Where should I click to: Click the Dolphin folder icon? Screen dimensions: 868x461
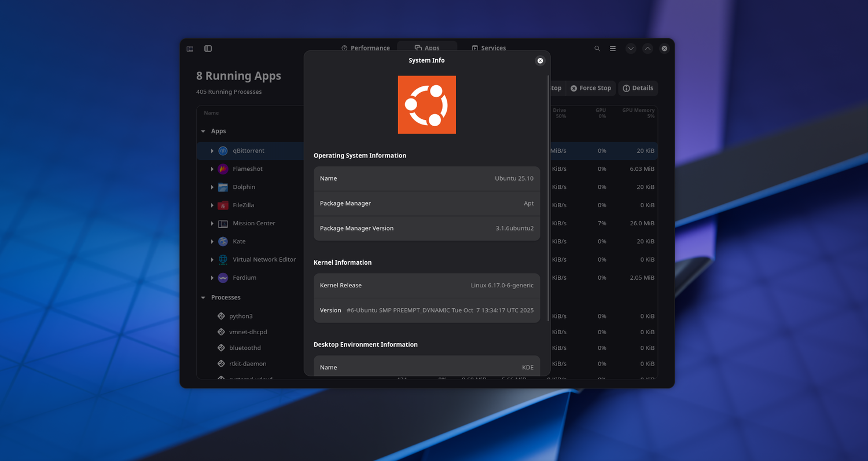[x=223, y=187]
